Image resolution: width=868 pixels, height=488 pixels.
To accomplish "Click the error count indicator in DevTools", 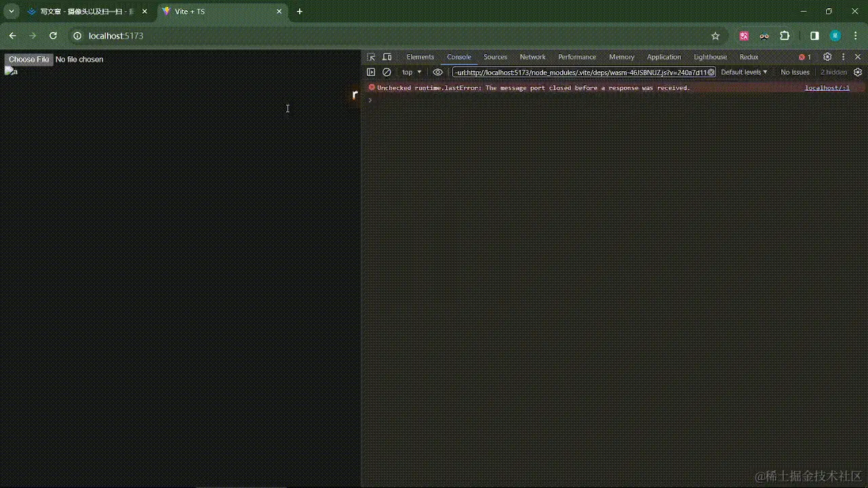I will pos(804,57).
